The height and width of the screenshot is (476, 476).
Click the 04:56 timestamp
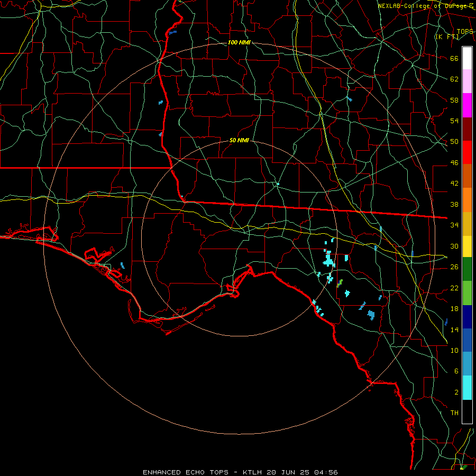[326, 472]
